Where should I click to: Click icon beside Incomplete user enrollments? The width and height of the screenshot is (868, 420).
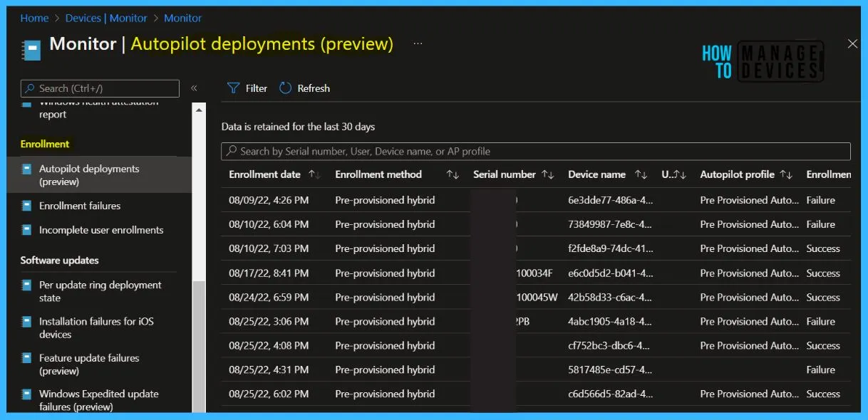pyautogui.click(x=26, y=230)
